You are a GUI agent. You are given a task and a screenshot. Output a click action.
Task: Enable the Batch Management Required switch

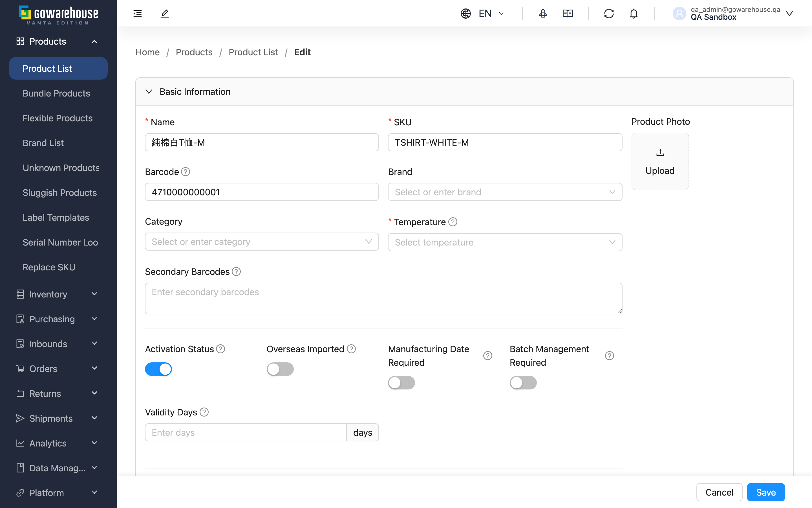click(x=523, y=383)
